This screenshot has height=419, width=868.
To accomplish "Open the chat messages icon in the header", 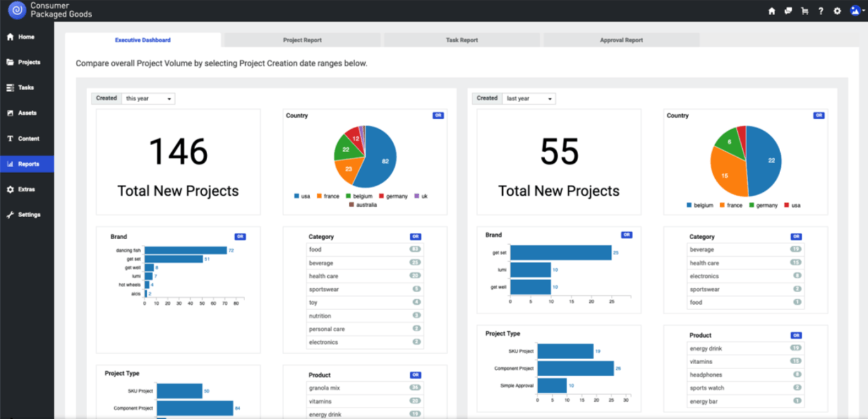I will [788, 11].
